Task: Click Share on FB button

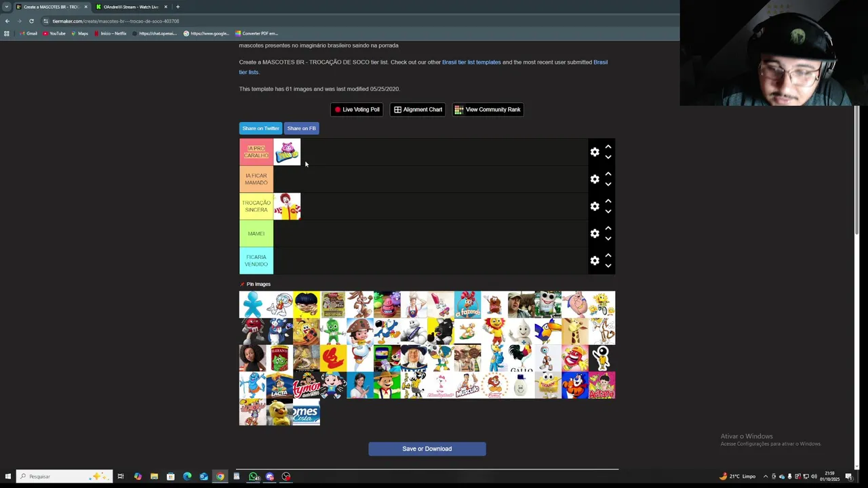Action: (x=301, y=128)
